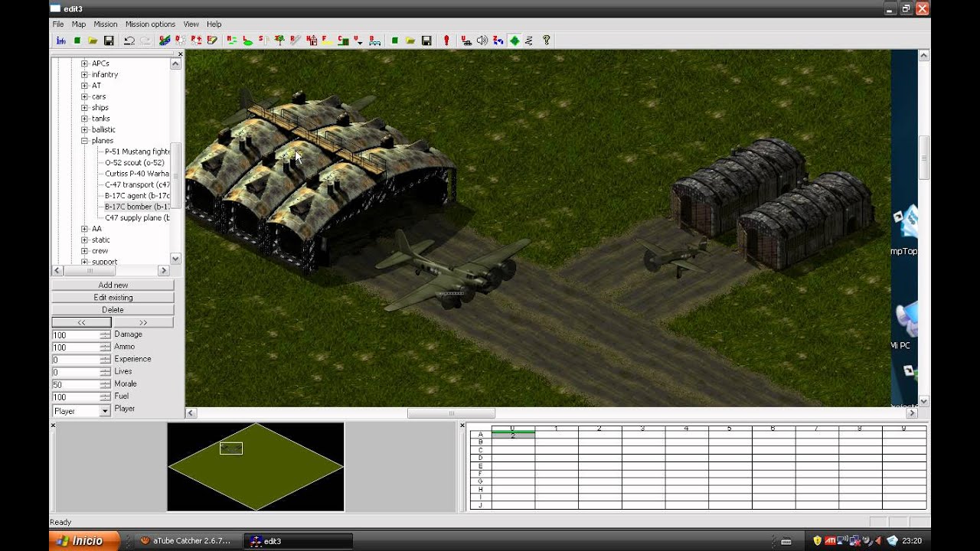Select the M toolbar tool icon
Image resolution: width=980 pixels, height=551 pixels.
point(231,40)
